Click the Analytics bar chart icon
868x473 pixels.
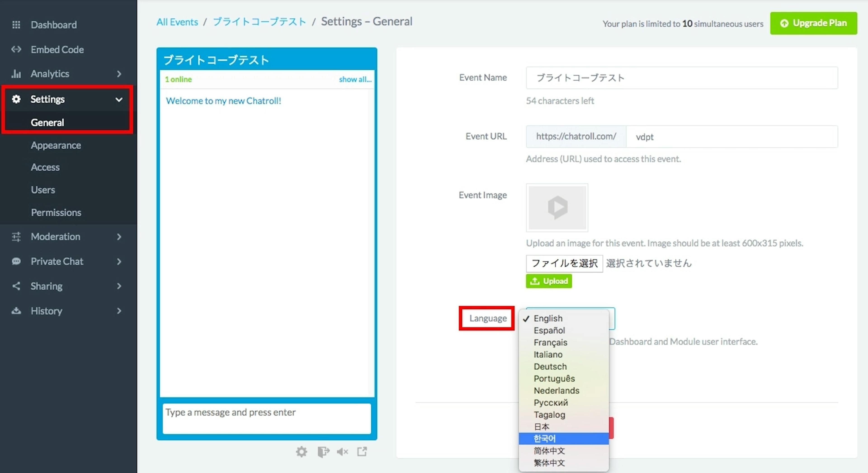tap(16, 73)
